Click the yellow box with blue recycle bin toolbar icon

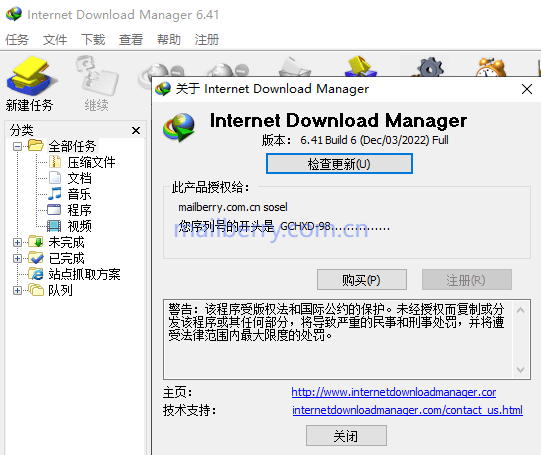361,66
